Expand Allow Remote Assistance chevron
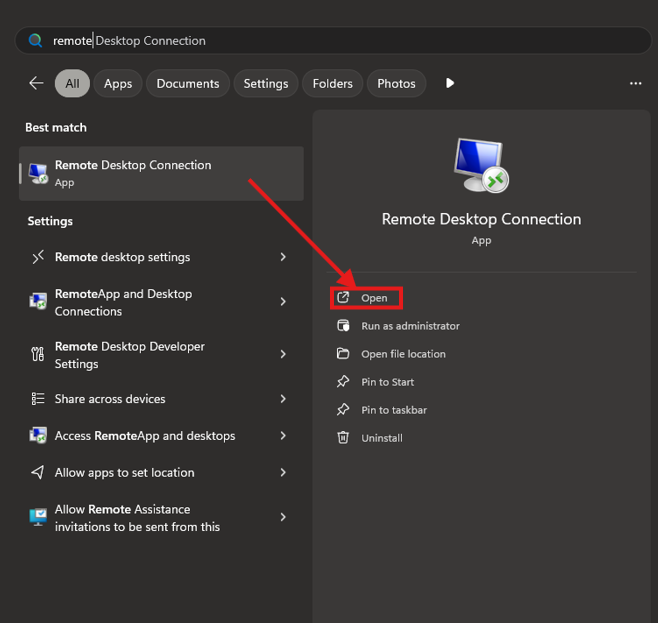This screenshot has width=658, height=623. tap(283, 517)
